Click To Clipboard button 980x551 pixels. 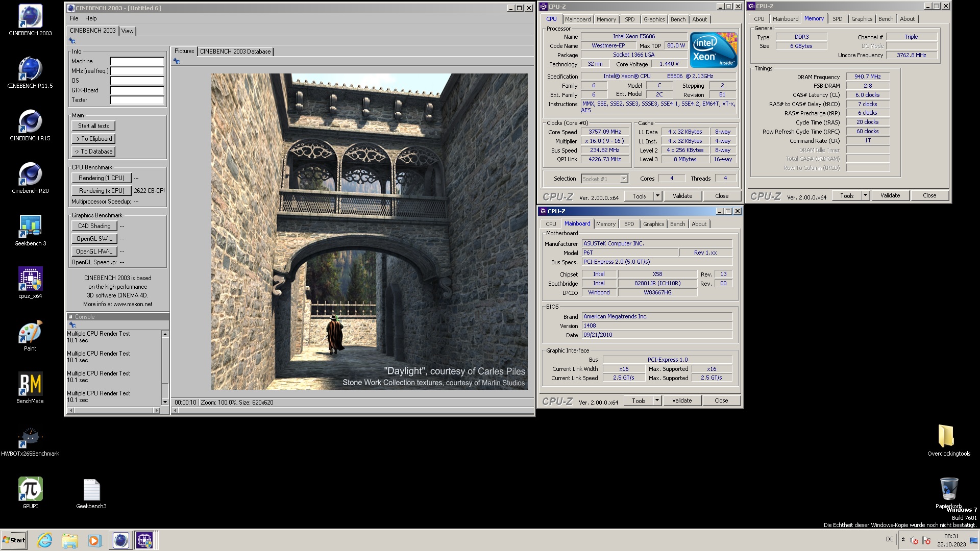pos(93,139)
